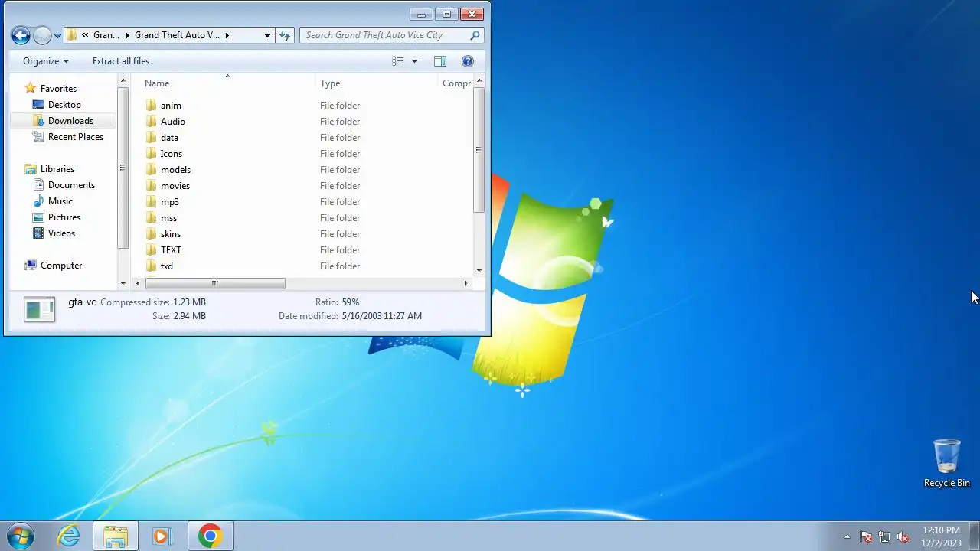Screen dimensions: 980x551
Task: Click the Action Center flag icon
Action: tap(866, 536)
